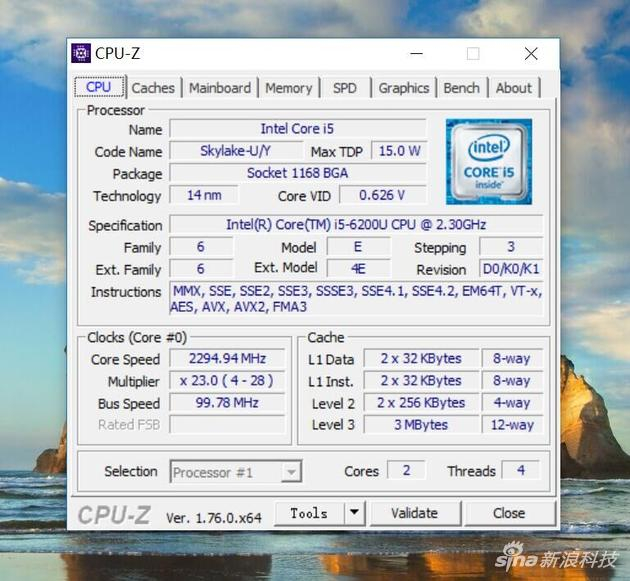Viewport: 630px width, 581px height.
Task: Click the Instructions list starting with MMX
Action: (356, 299)
